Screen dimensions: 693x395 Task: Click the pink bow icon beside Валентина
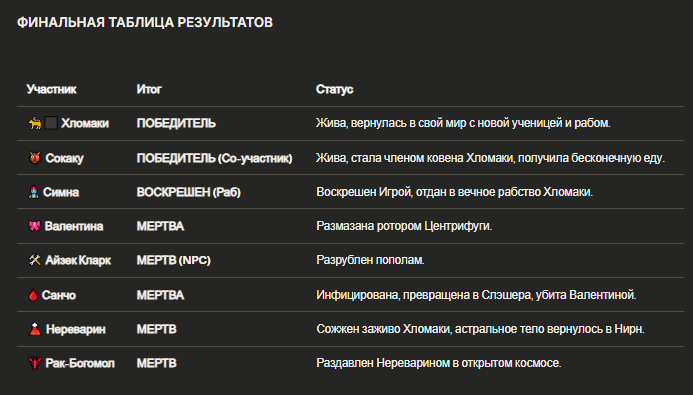coord(34,226)
